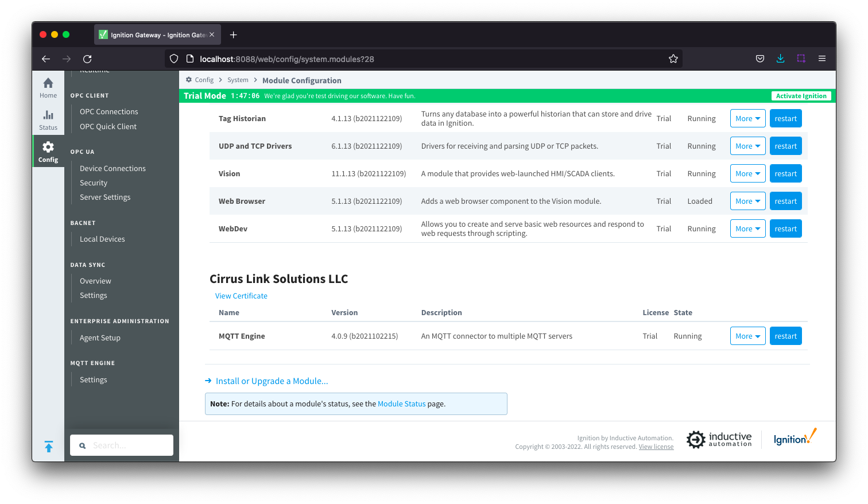Open More dropdown for Tag Historian

(x=748, y=119)
